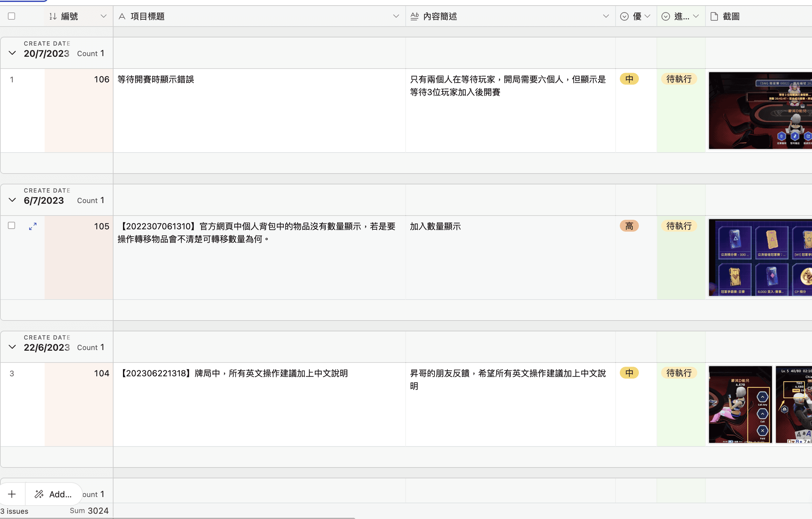This screenshot has height=519, width=812.
Task: Click the file icon in 截圖 header
Action: point(714,16)
